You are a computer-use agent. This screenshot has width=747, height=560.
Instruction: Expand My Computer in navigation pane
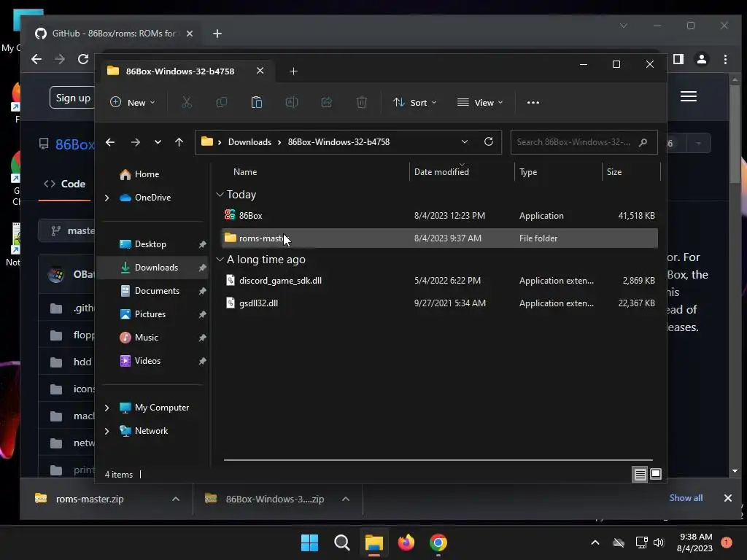(x=107, y=408)
